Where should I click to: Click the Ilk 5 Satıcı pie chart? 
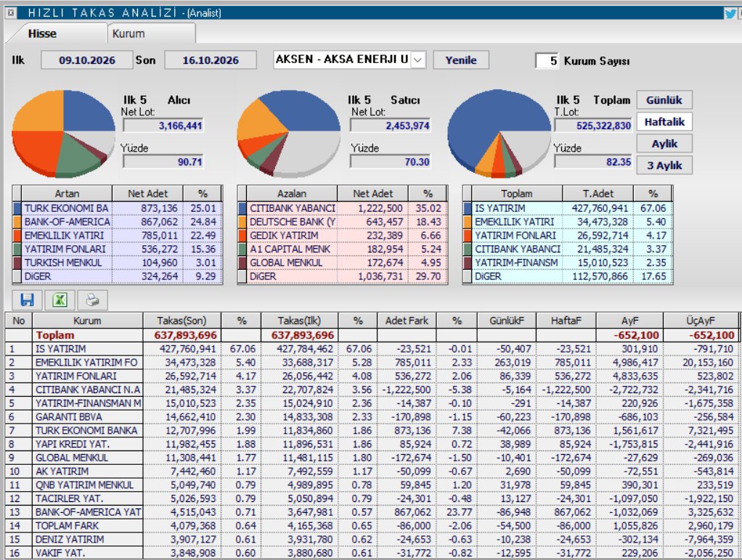288,133
